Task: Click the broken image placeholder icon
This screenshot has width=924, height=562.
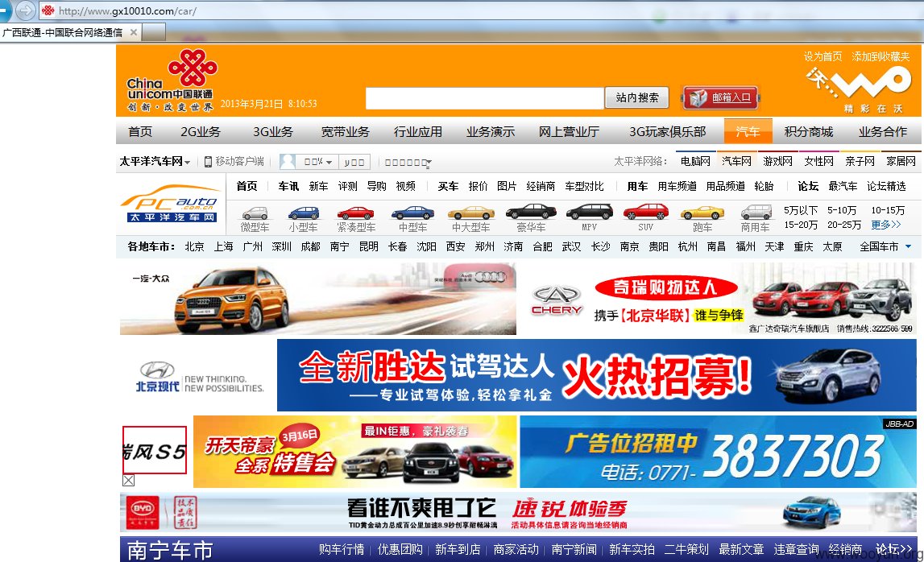Action: click(128, 481)
